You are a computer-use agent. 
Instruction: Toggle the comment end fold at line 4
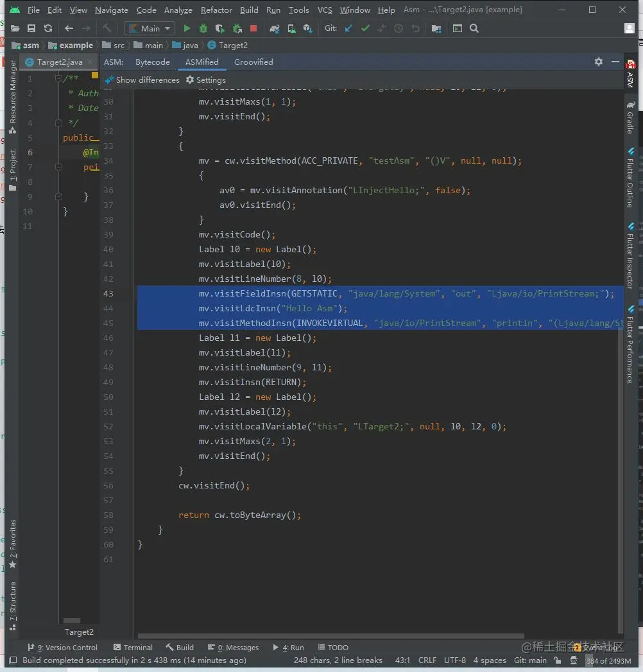pyautogui.click(x=58, y=123)
